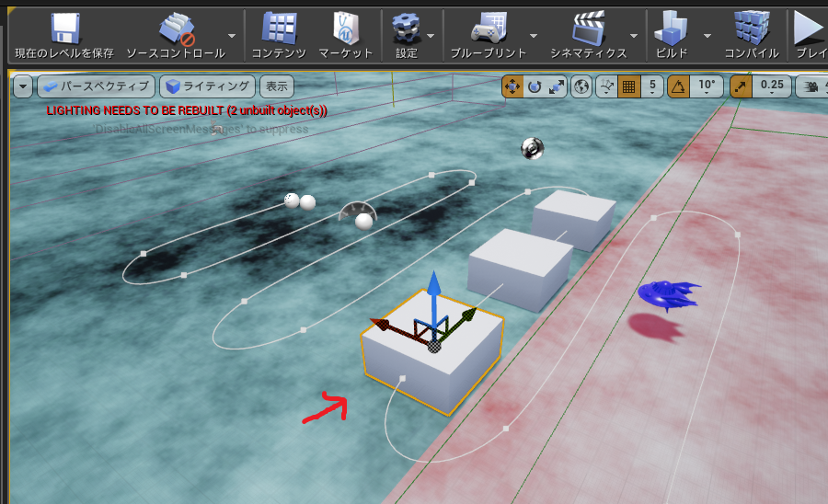Open scale snap 0.25 dropdown

tap(772, 86)
